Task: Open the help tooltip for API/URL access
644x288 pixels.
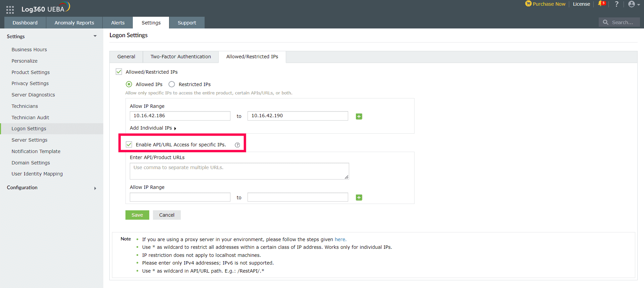Action: (237, 145)
